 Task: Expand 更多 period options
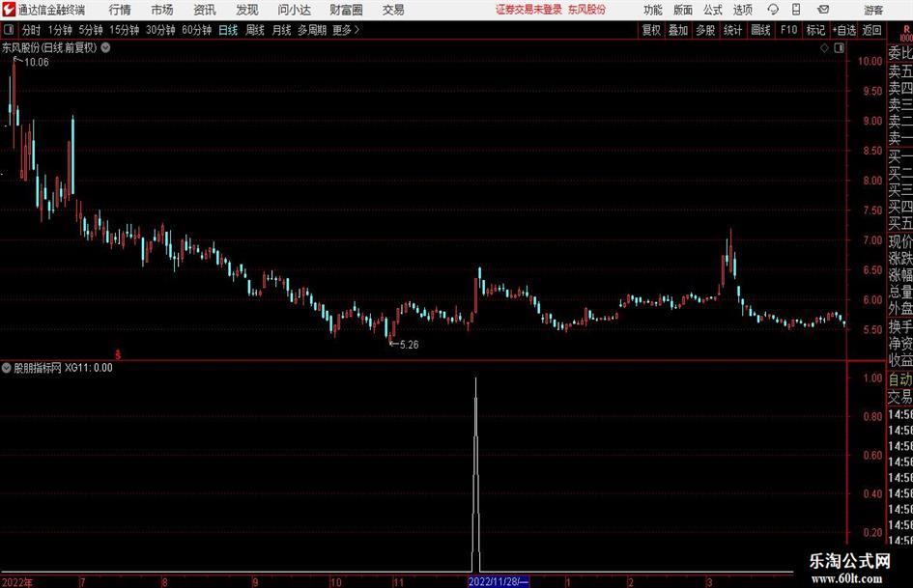pos(346,30)
